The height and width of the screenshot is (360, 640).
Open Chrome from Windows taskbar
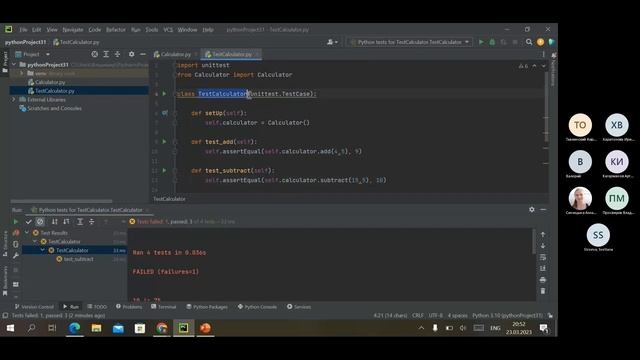162,328
